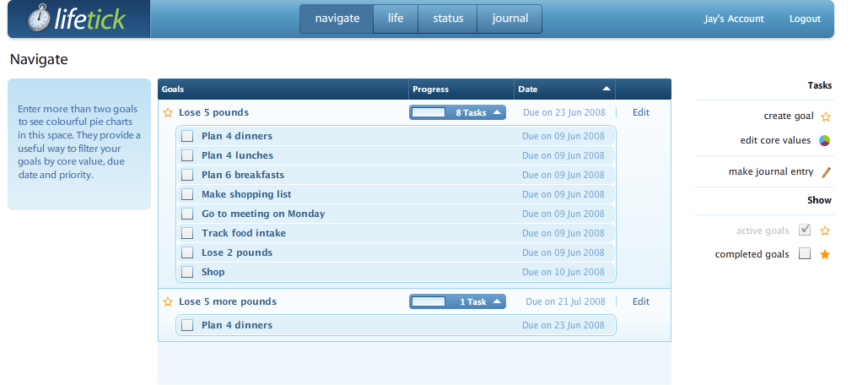
Task: Check the Plan 4 lunches task checkbox
Action: [x=187, y=155]
